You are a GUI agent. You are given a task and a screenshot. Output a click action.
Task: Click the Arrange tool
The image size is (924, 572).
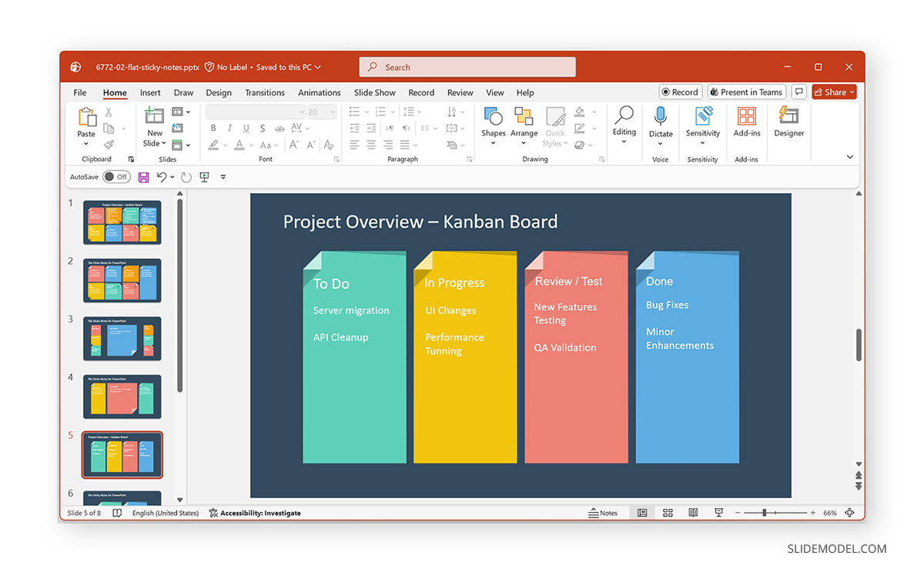(524, 127)
